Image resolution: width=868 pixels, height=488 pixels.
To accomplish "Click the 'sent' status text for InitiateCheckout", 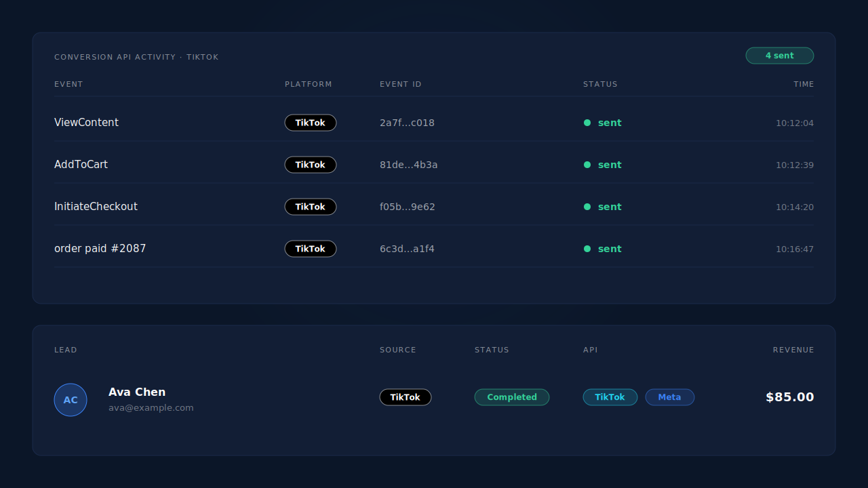I will 610,207.
